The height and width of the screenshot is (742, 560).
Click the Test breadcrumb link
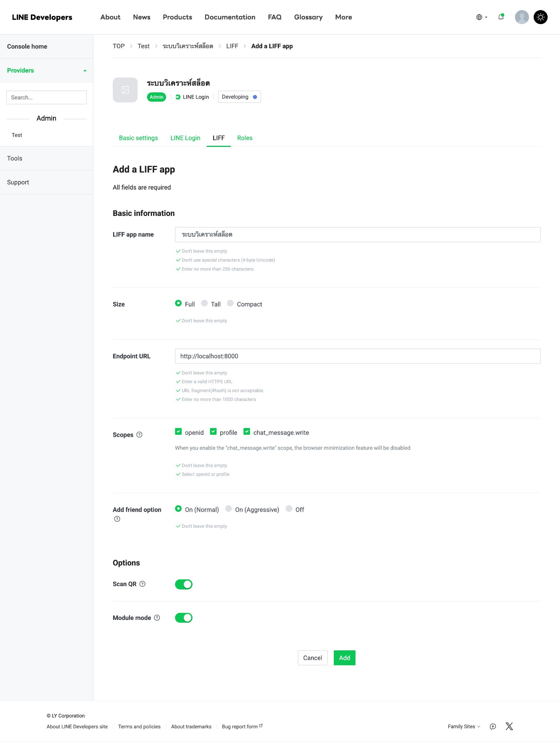144,46
